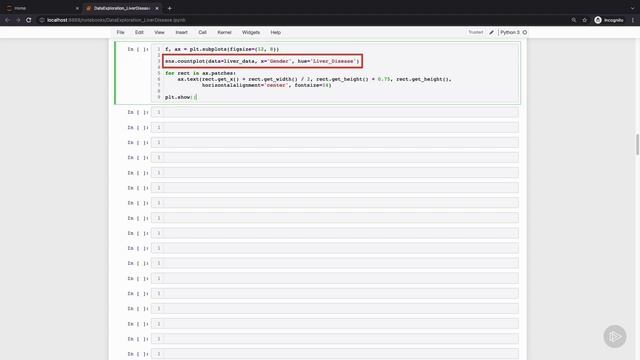Bookmark this page with the star icon
The height and width of the screenshot is (360, 640).
pyautogui.click(x=584, y=20)
